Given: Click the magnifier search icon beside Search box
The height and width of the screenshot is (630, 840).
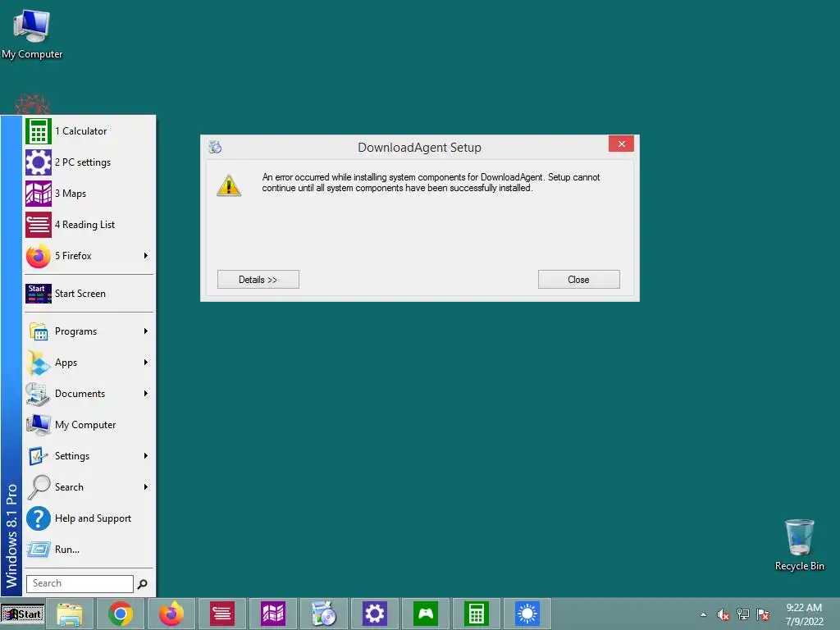Looking at the screenshot, I should pos(143,584).
